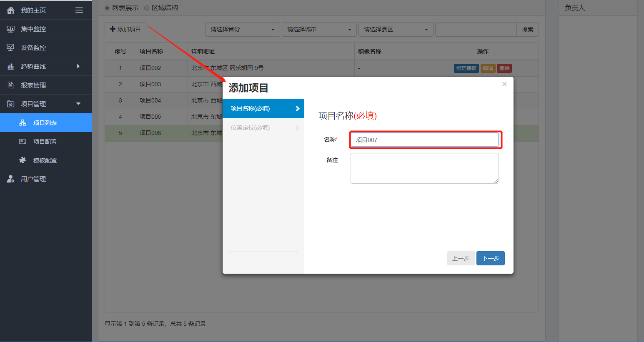This screenshot has height=342, width=644.
Task: Click the 设备监控 device icon
Action: 11,47
